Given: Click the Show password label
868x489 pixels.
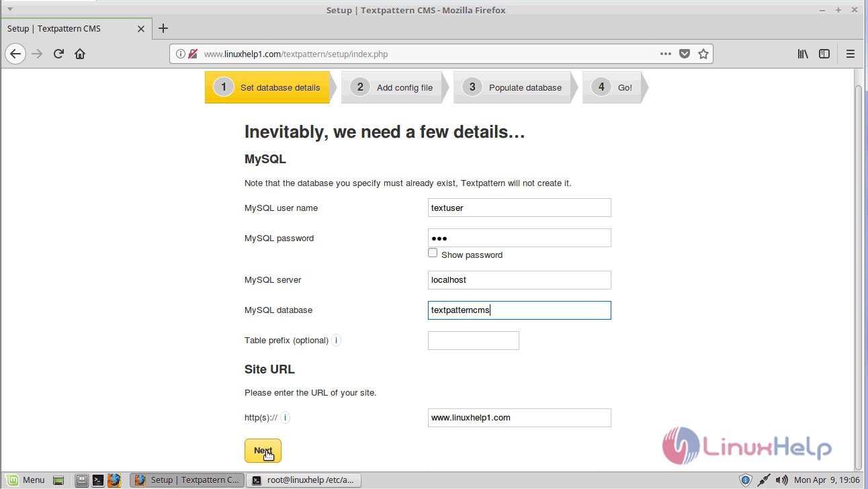Looking at the screenshot, I should 472,255.
